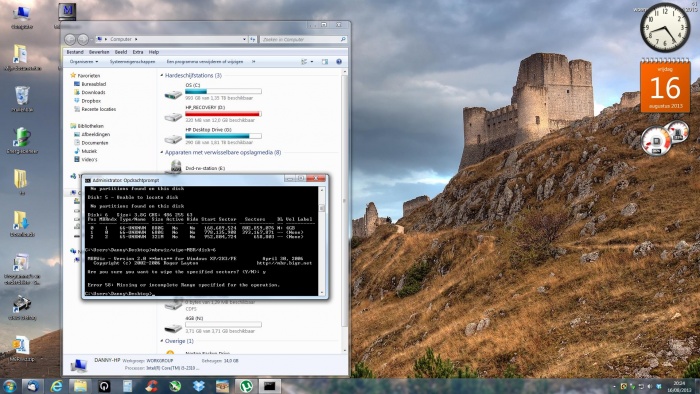
Task: Select Downloads in Favorieten
Action: tap(93, 92)
